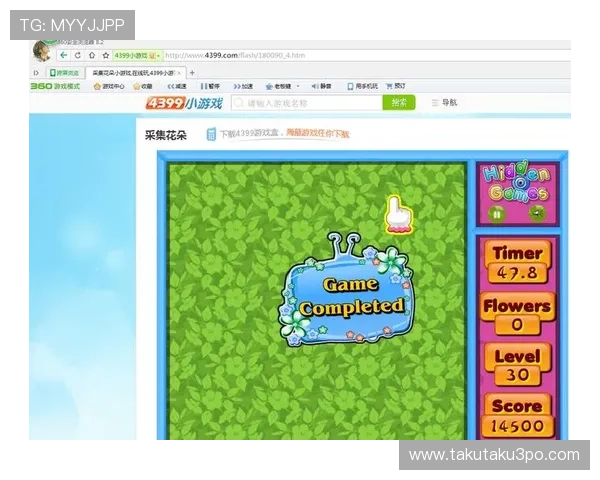The width and height of the screenshot is (600, 480).
Task: Open a new tab with the plus button
Action: [192, 72]
